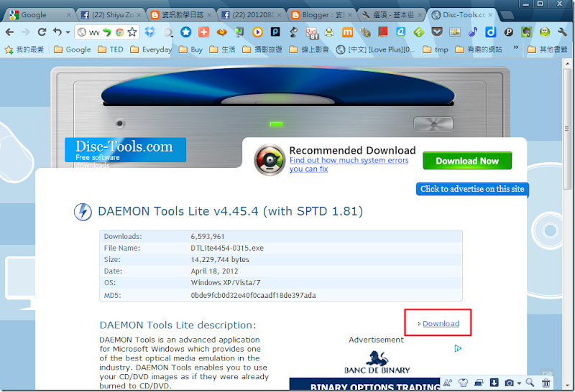This screenshot has height=392, width=575.
Task: Switch to the 選項 - 基本選 tab
Action: click(391, 15)
